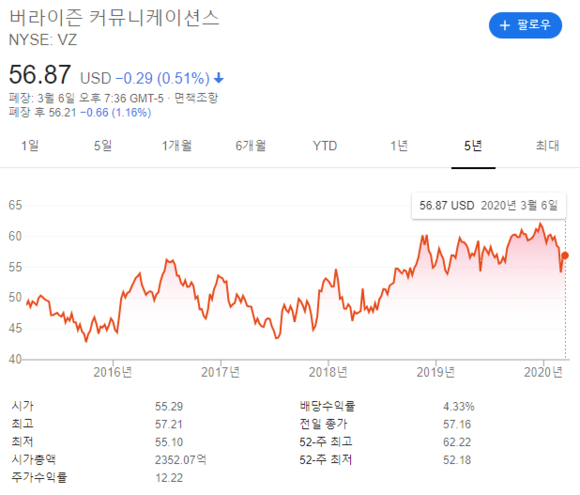This screenshot has height=495, width=580.
Task: Click the 주가수익률 label
Action: 39,477
